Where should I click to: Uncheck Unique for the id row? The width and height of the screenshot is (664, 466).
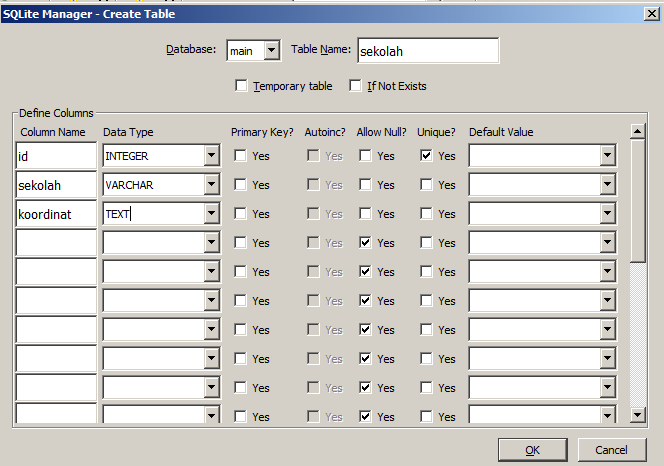click(426, 155)
